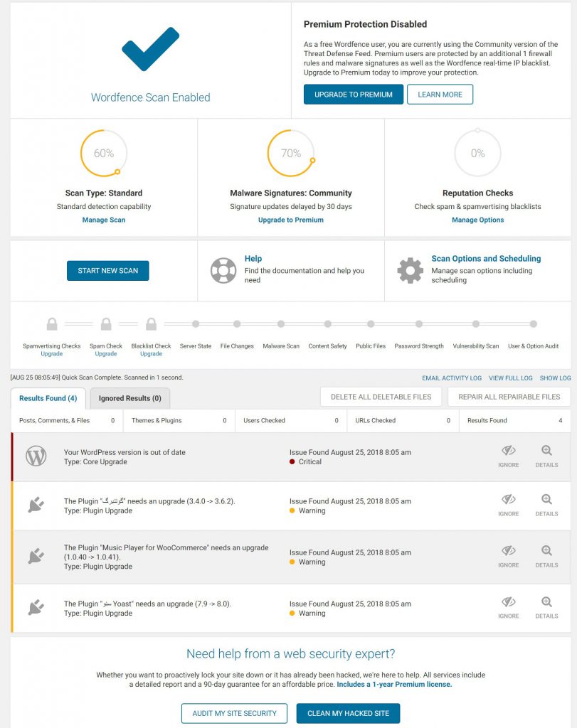Screen dimensions: 577x728
Task: Open the Manage Scan link
Action: 104,220
